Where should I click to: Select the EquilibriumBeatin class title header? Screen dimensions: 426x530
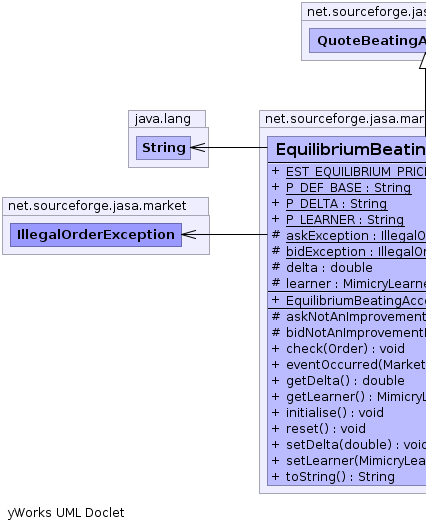point(347,149)
